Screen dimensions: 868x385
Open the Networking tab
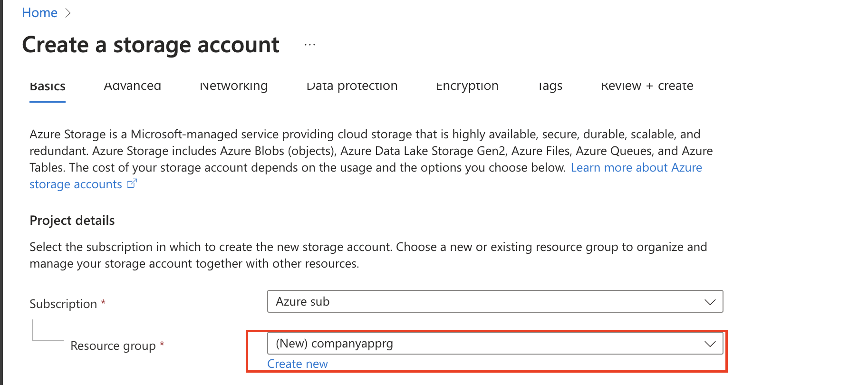point(234,87)
